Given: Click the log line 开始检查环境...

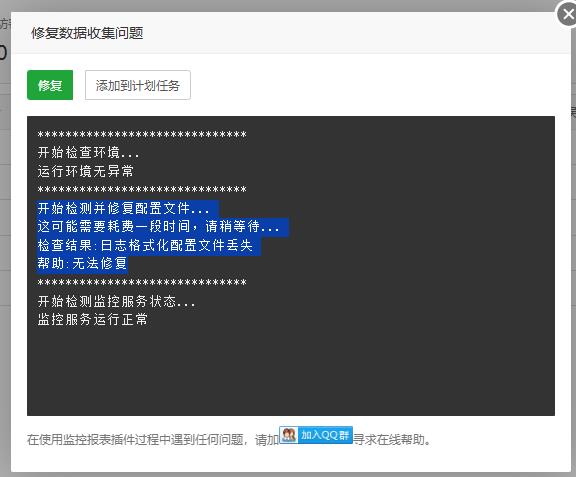Looking at the screenshot, I should pos(88,153).
